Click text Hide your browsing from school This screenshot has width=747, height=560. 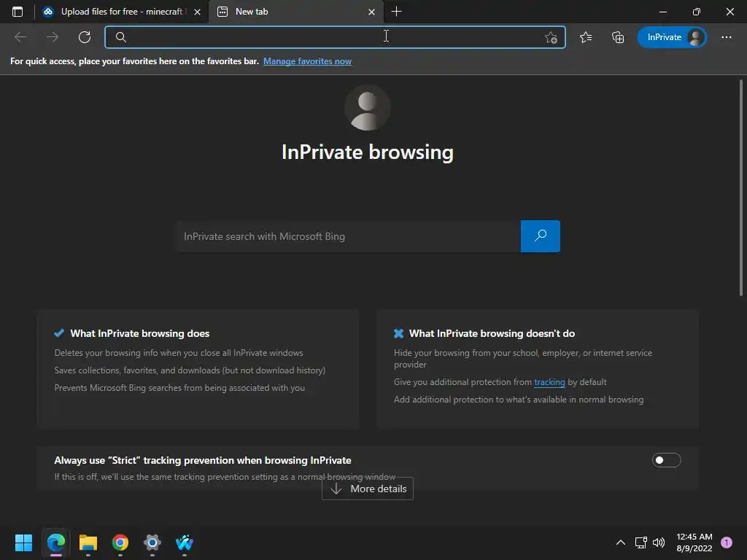(523, 359)
